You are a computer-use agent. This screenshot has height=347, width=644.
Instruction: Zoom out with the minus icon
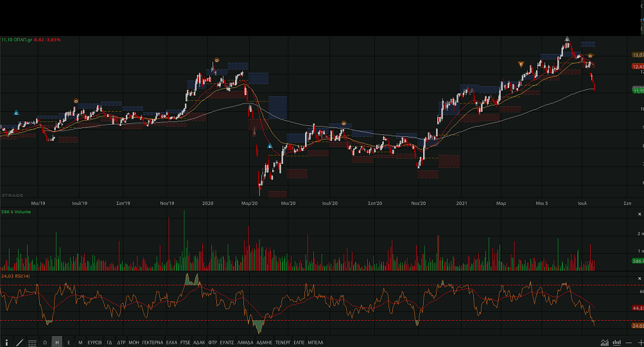coord(629,343)
